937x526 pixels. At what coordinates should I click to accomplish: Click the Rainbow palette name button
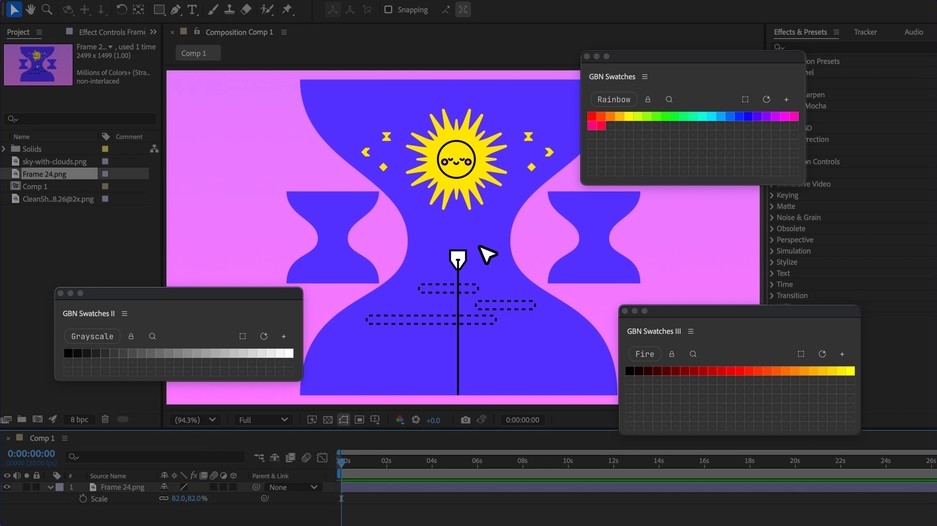coord(613,99)
